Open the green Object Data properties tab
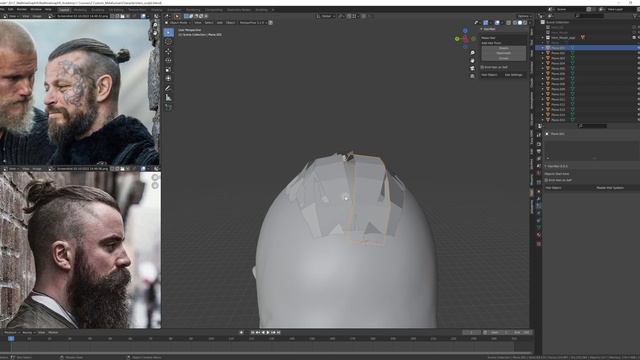 (x=539, y=228)
